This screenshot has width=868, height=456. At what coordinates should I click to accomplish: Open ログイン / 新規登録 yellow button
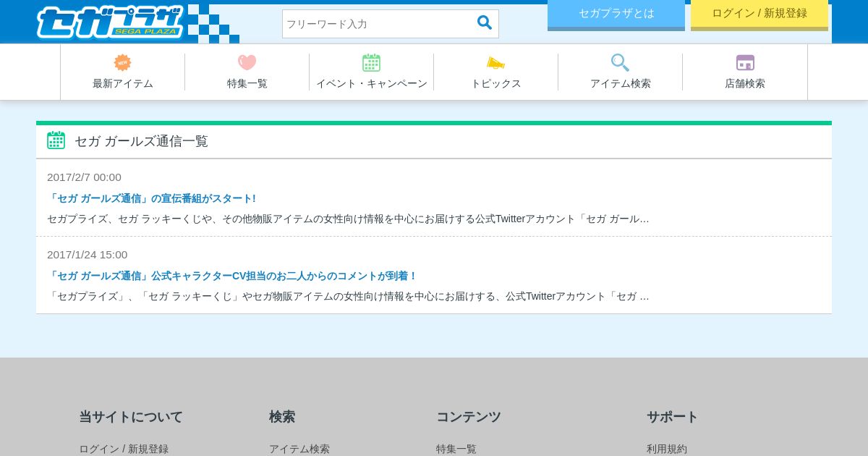[759, 14]
